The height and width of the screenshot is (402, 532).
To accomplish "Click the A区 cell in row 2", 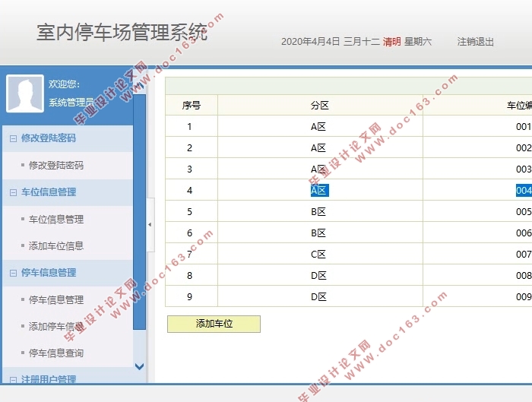I will [318, 148].
